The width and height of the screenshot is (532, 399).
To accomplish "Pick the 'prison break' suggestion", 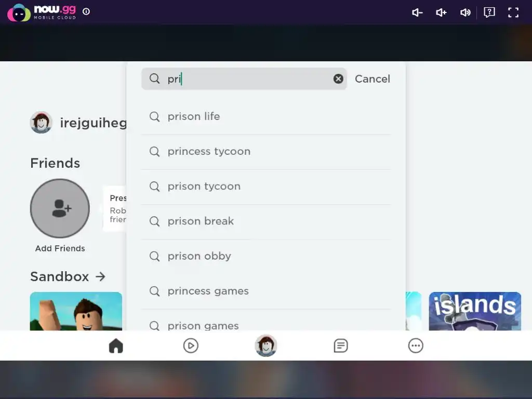I will (266, 221).
